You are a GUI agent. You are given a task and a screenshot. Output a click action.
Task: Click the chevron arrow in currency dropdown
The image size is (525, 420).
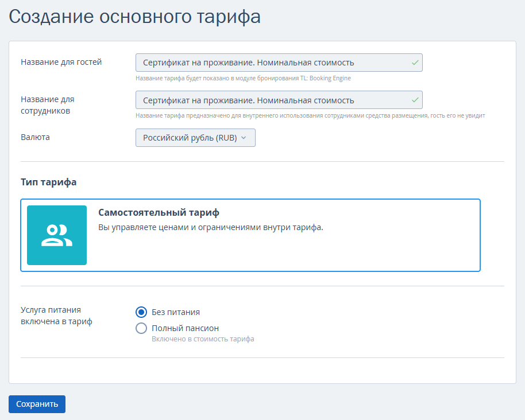pos(244,138)
